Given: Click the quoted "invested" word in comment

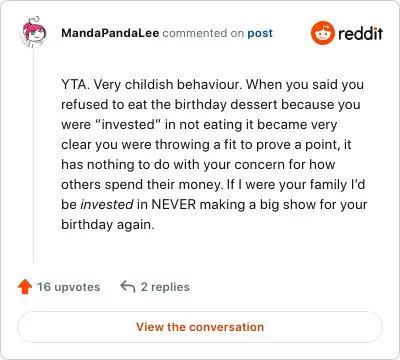Looking at the screenshot, I should [x=128, y=125].
